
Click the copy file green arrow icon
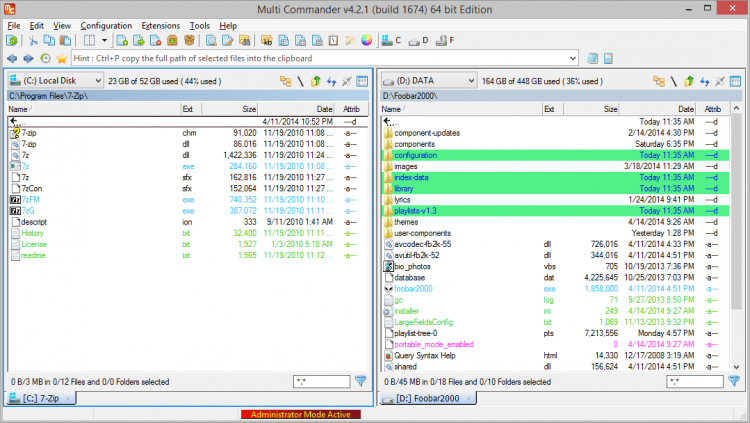pos(139,41)
